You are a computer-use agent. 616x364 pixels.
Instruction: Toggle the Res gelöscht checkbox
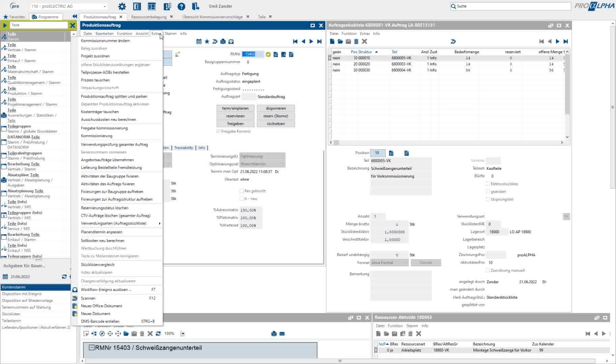tap(242, 191)
